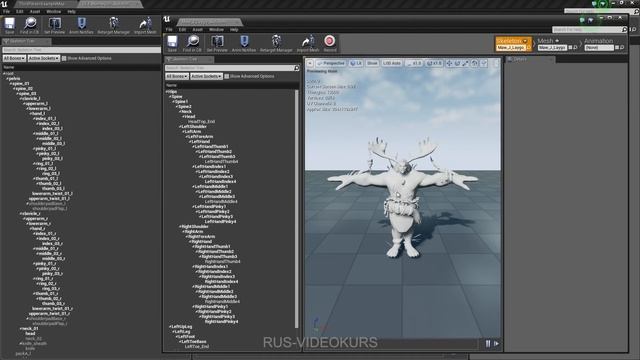
Task: Open All Bones dropdown in front window
Action: 177,76
